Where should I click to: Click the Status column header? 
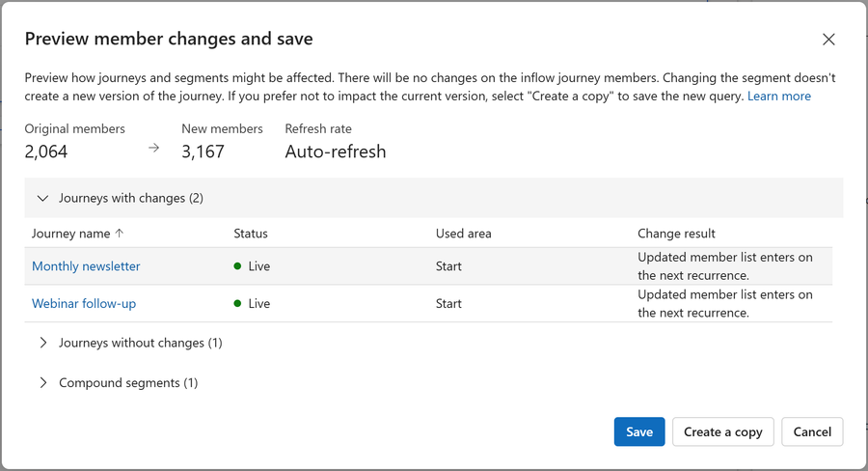[250, 234]
